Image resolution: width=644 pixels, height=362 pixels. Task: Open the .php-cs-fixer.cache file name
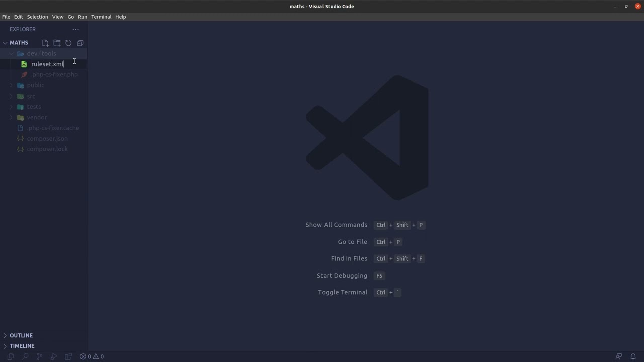(x=53, y=128)
